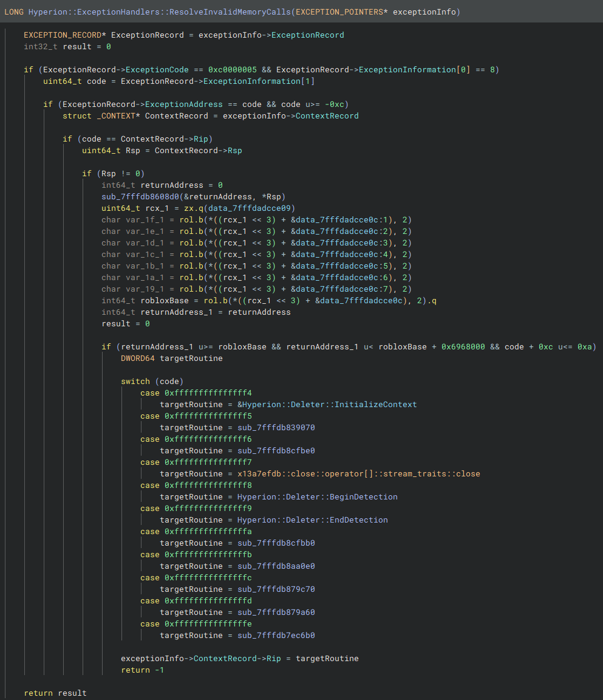The image size is (603, 700).
Task: Click the ResolveInvalidMemoryCalls function name in header
Action: [x=230, y=12]
